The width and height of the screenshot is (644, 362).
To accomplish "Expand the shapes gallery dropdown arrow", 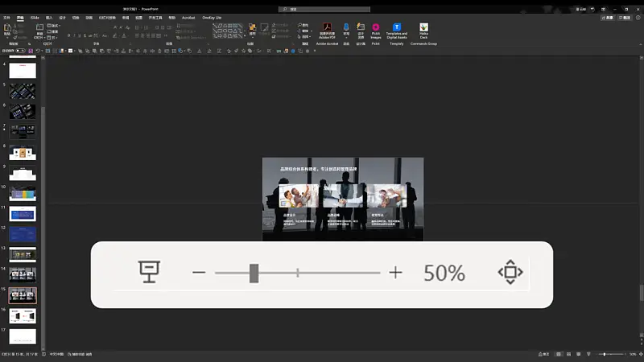I will point(246,36).
